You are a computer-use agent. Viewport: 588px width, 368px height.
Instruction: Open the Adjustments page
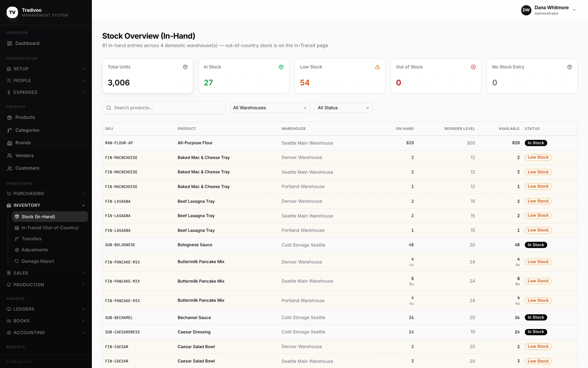(x=50, y=250)
